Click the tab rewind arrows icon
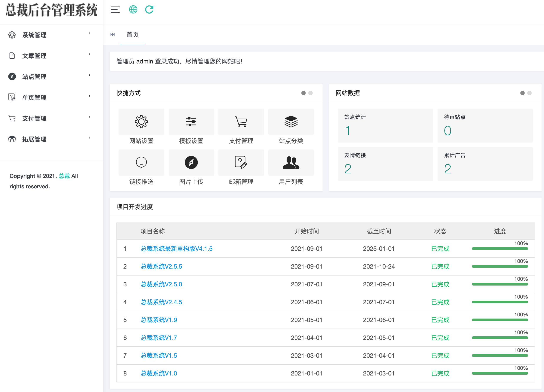 pyautogui.click(x=113, y=35)
